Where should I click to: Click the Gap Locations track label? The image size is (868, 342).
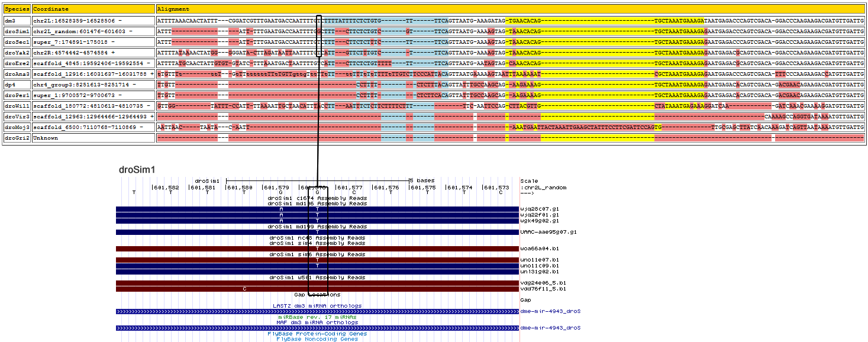(x=317, y=295)
